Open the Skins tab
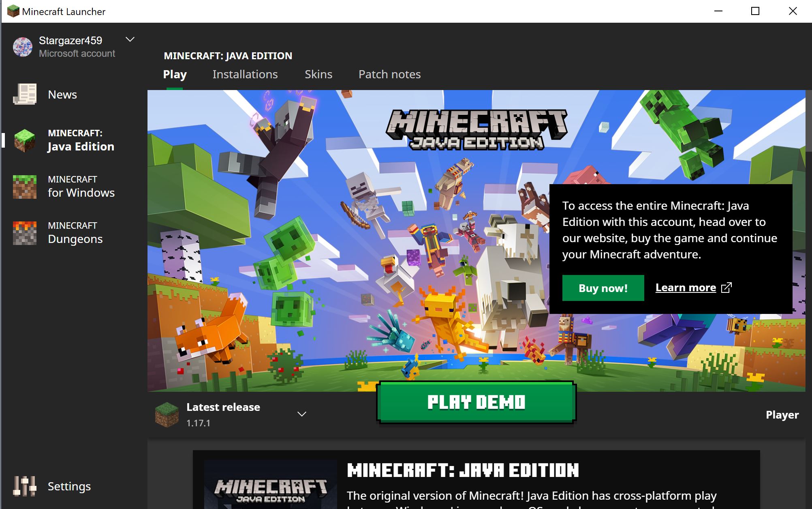812x509 pixels. pos(318,74)
